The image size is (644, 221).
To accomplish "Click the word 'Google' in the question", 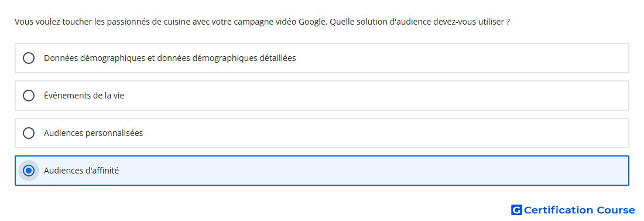I will click(x=313, y=22).
